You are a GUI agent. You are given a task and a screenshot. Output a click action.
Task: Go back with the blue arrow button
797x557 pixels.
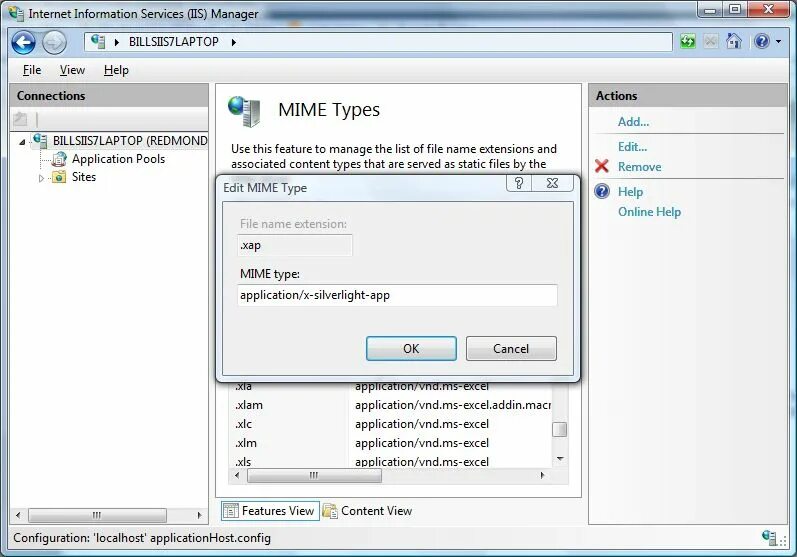23,42
